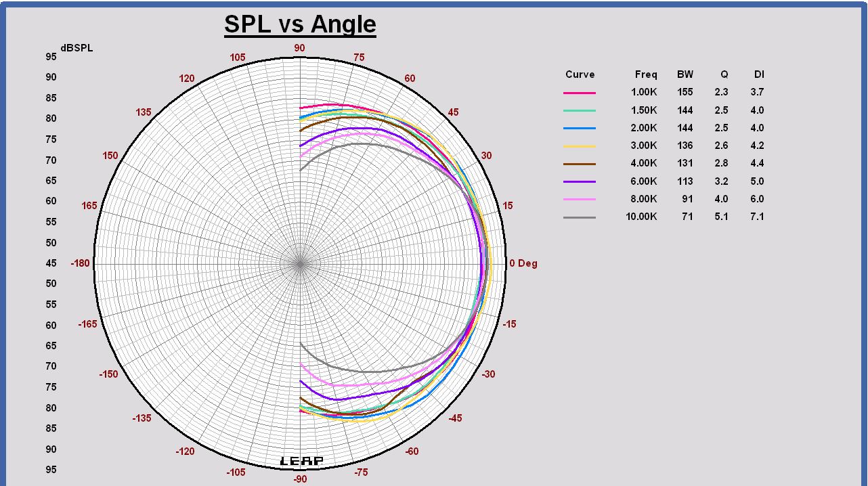Click the '2.00K' frequency value
The image size is (868, 486).
pos(644,127)
